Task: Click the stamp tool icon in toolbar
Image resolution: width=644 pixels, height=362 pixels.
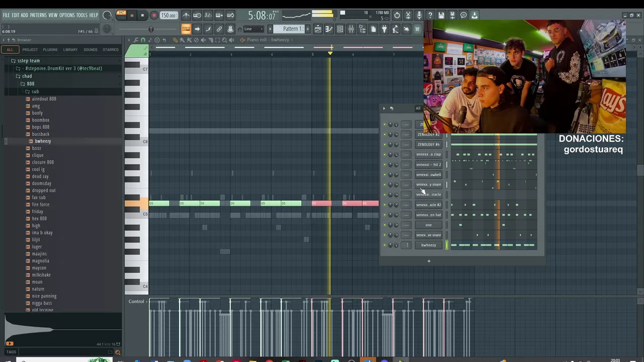Action: click(230, 29)
